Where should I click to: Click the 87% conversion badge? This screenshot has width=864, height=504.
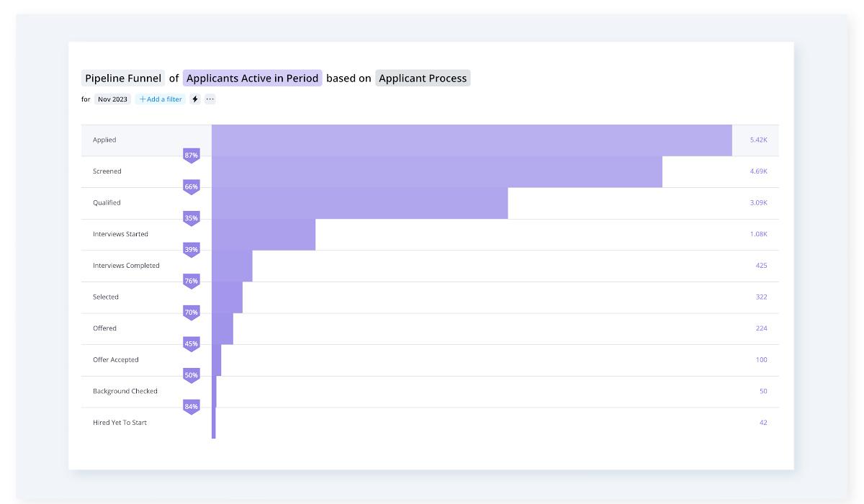[192, 156]
